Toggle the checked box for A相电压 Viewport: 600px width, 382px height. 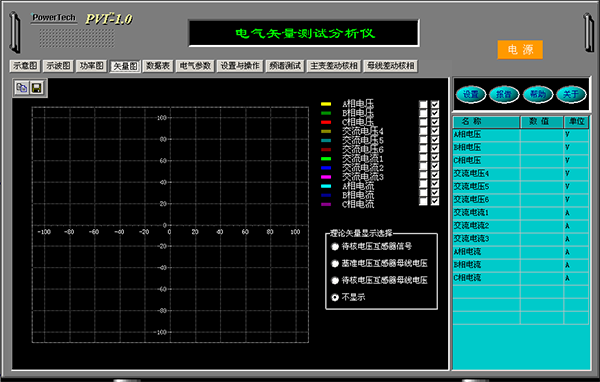pyautogui.click(x=435, y=104)
